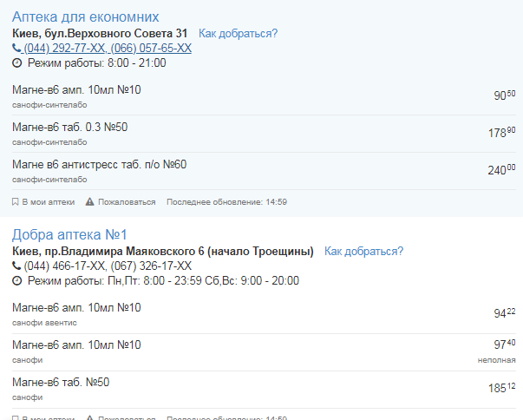Click Последнее обновление: 14:59 in first card
Viewport: 523px width, 420px height.
coord(226,202)
